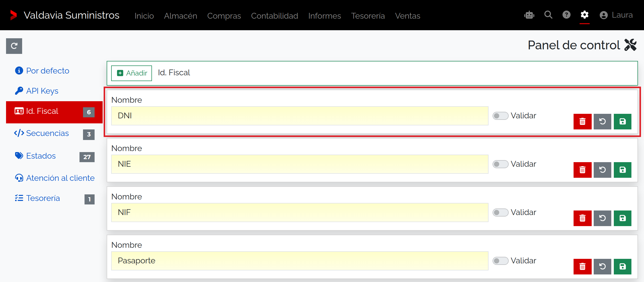
Task: Save the DNI fiscal ID row
Action: point(623,122)
